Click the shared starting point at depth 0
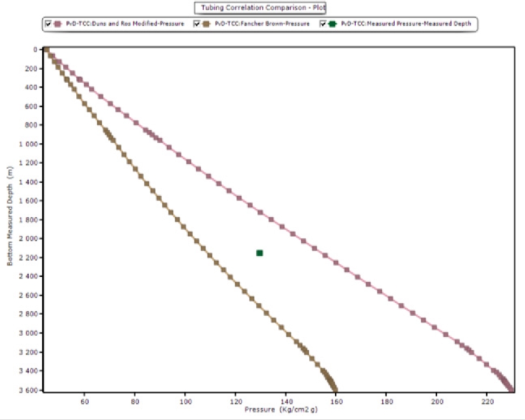Screen dimensions: 525x420 pos(46,50)
